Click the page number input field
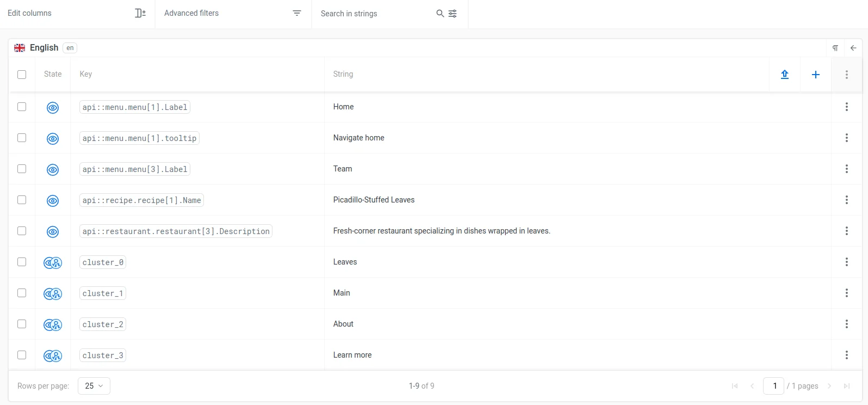Viewport: 868px width, 405px height. (774, 386)
